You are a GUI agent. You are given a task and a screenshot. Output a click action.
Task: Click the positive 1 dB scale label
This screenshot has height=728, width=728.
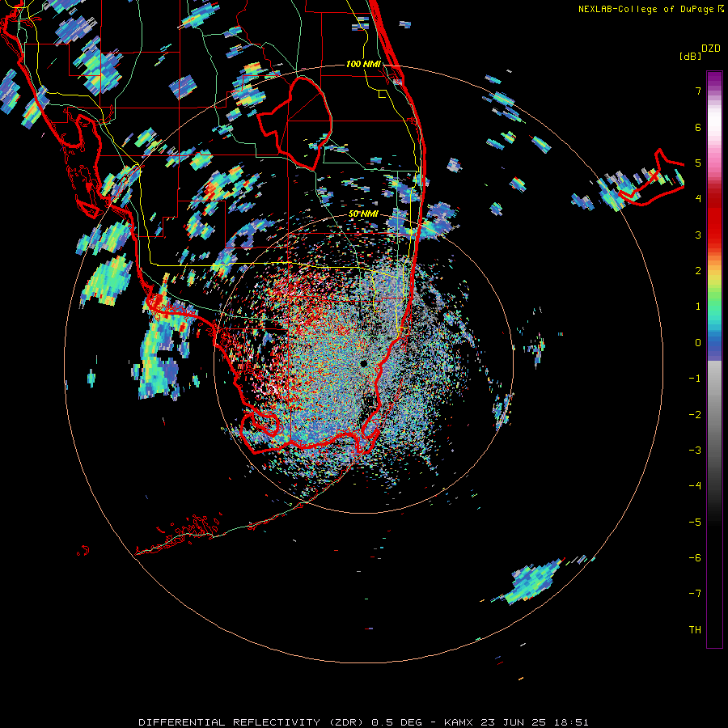(x=698, y=307)
